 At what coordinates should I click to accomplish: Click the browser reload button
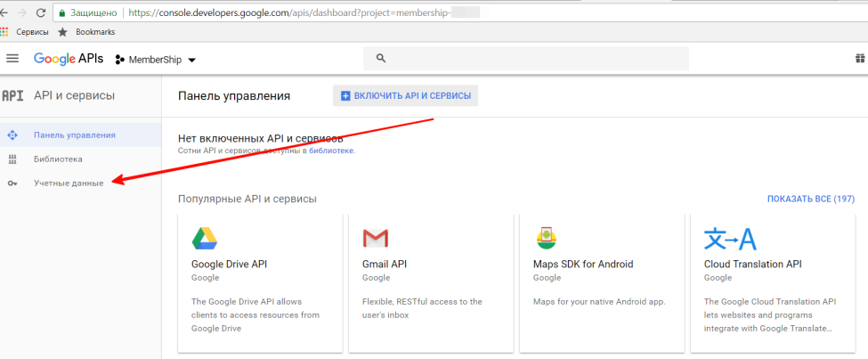tap(40, 13)
